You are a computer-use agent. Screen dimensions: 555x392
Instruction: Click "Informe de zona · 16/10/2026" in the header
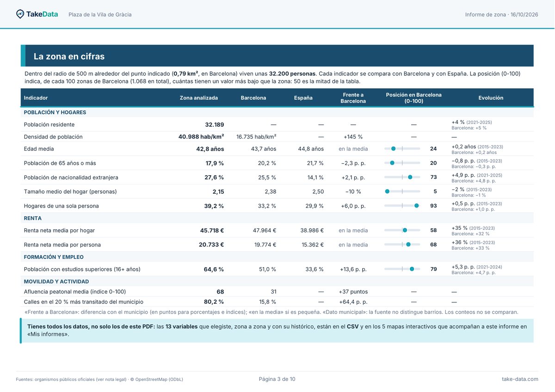pyautogui.click(x=502, y=15)
